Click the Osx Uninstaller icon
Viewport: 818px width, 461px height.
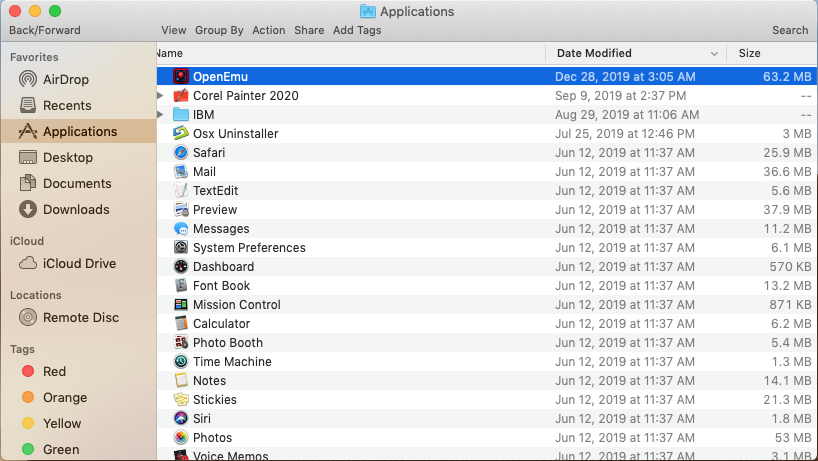coord(181,134)
